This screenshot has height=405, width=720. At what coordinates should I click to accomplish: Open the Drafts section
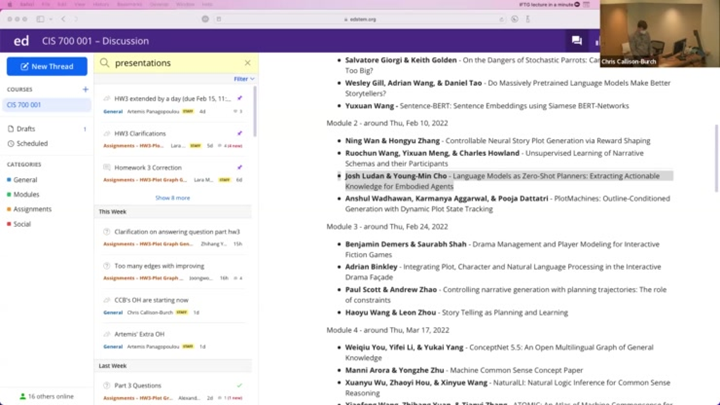[x=26, y=129]
